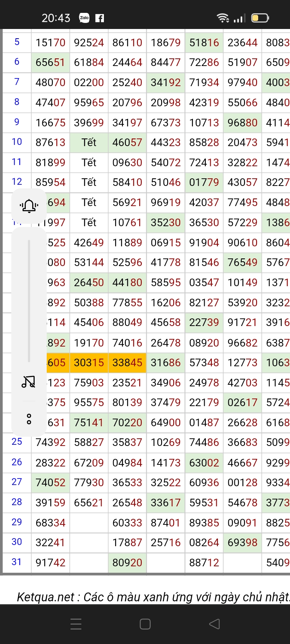
Task: Tap the battery indicator icon
Action: (x=260, y=18)
